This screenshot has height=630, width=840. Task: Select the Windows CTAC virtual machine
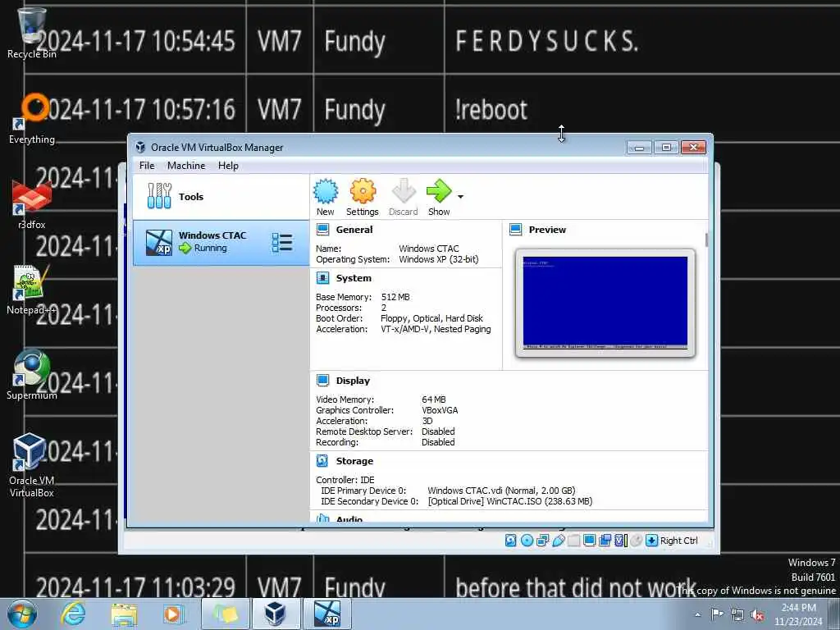coord(221,243)
